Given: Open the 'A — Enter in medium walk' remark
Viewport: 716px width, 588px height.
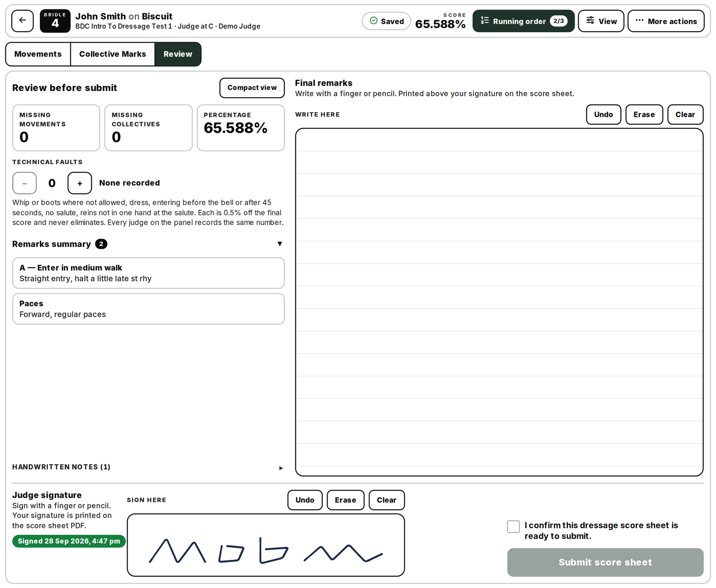Looking at the screenshot, I should (149, 273).
